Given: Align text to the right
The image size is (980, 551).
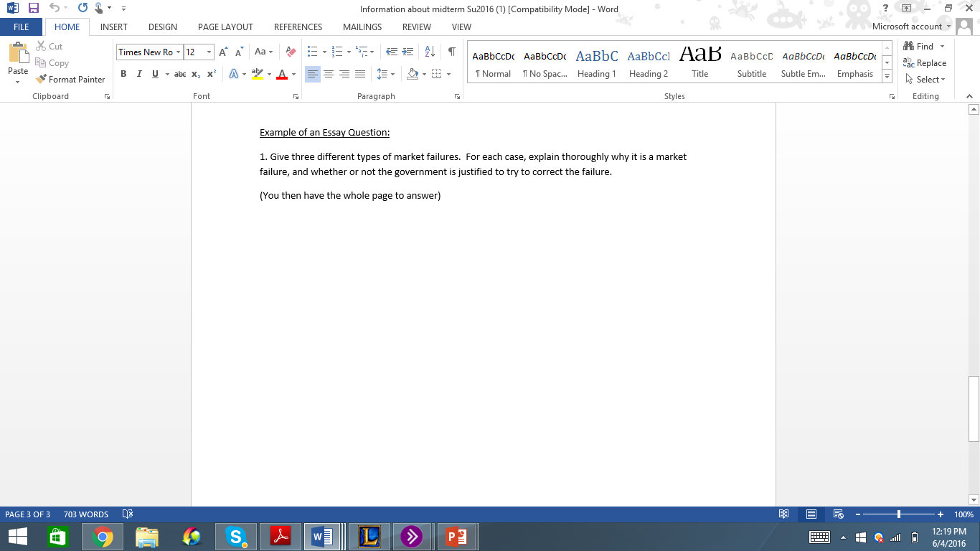Looking at the screenshot, I should pos(344,74).
